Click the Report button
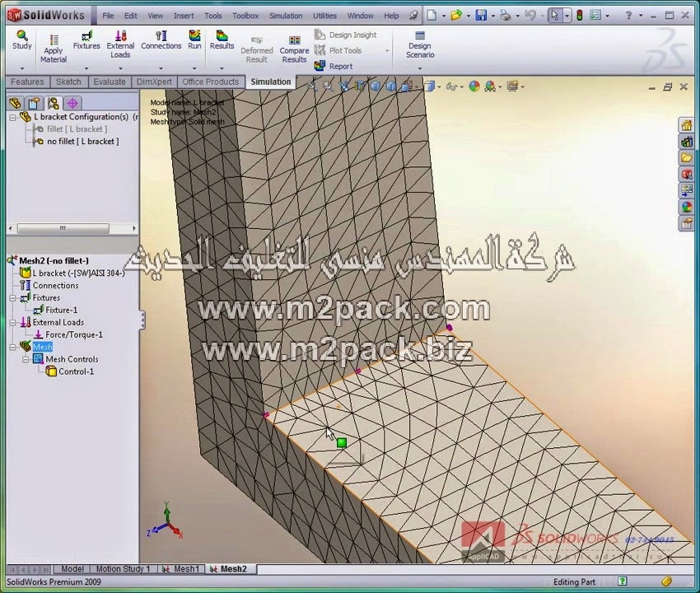The image size is (700, 593). [334, 66]
